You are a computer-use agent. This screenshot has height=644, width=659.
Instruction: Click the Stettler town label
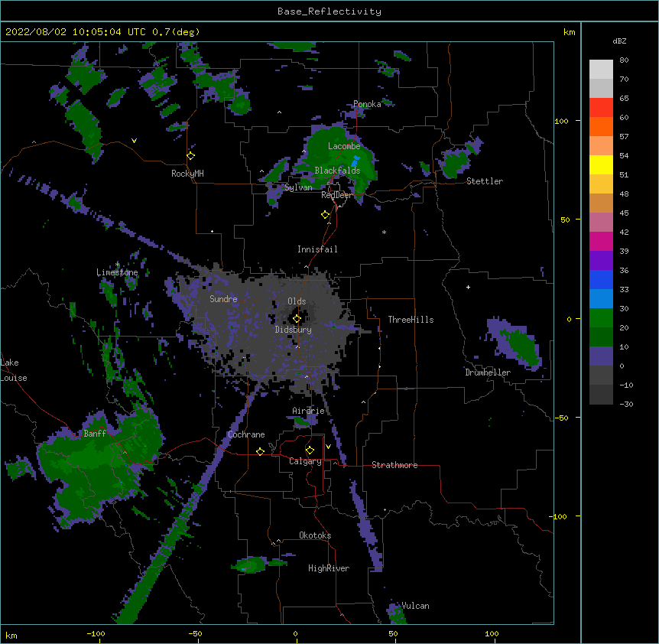point(485,181)
